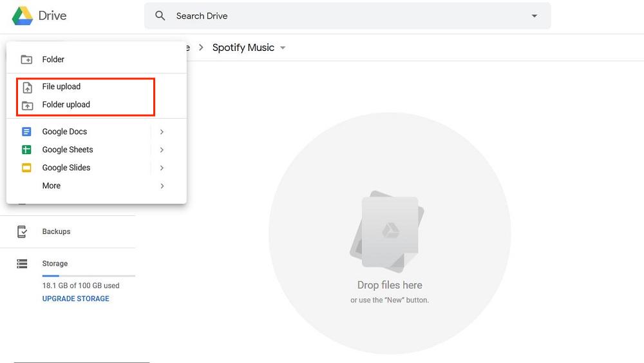Viewport: 644px width, 363px height.
Task: Click the storage usage progress bar
Action: (x=89, y=275)
